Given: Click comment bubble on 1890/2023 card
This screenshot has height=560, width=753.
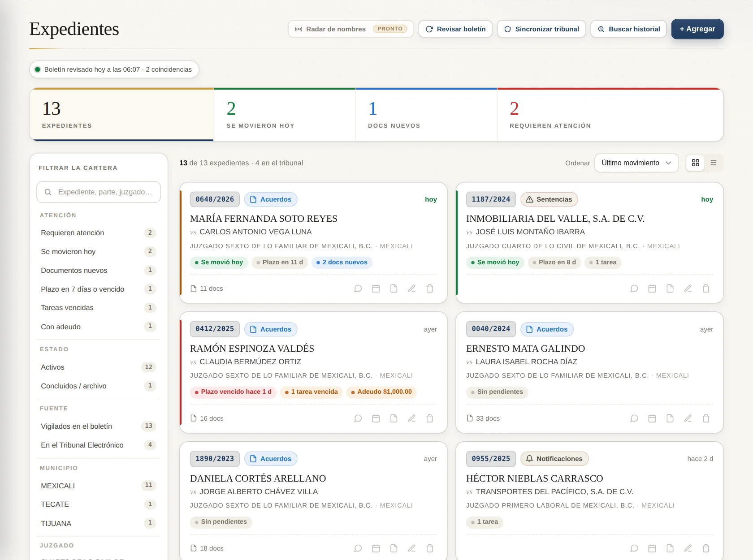Looking at the screenshot, I should 358,548.
